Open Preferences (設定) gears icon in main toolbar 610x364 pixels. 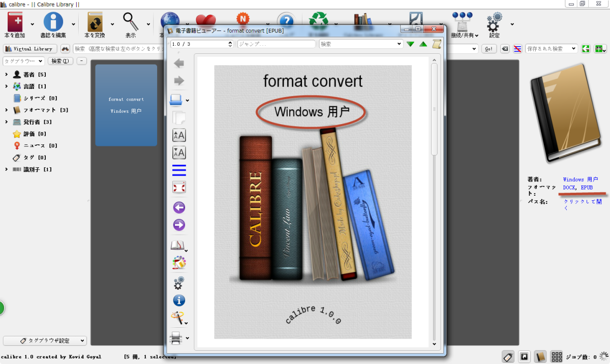pos(494,22)
